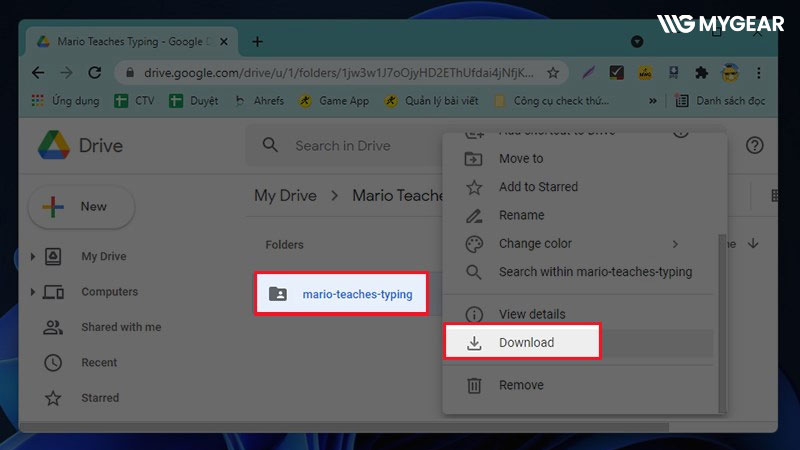Click the checkmark extension icon in the toolbar
The width and height of the screenshot is (800, 450).
pos(616,73)
